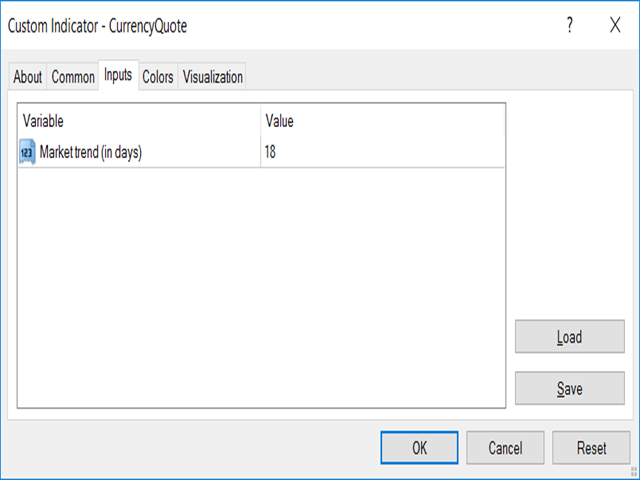Hit the Reset button
Screen dimensions: 640x480
[591, 448]
